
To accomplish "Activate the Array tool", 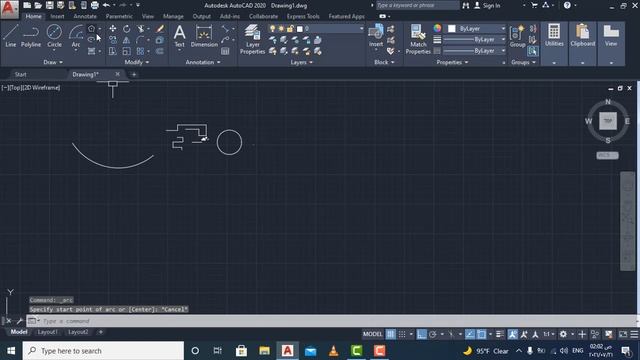I will tap(140, 51).
